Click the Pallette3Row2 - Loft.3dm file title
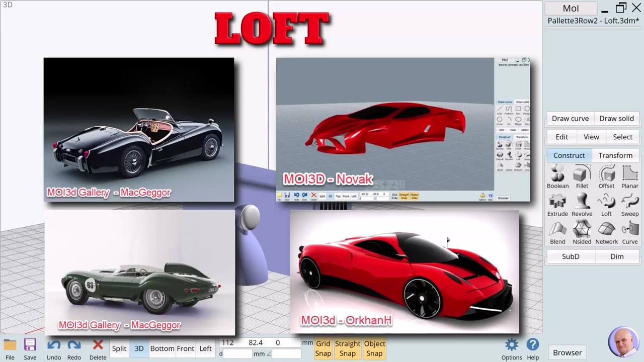This screenshot has width=644, height=362. (593, 21)
